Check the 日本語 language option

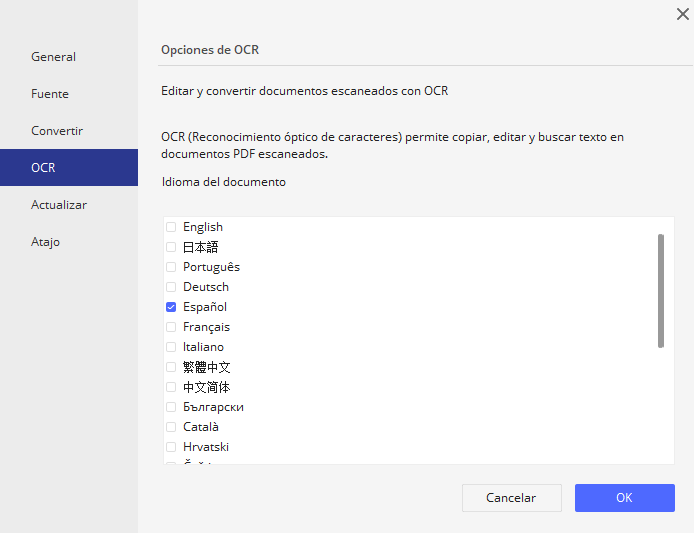click(171, 247)
